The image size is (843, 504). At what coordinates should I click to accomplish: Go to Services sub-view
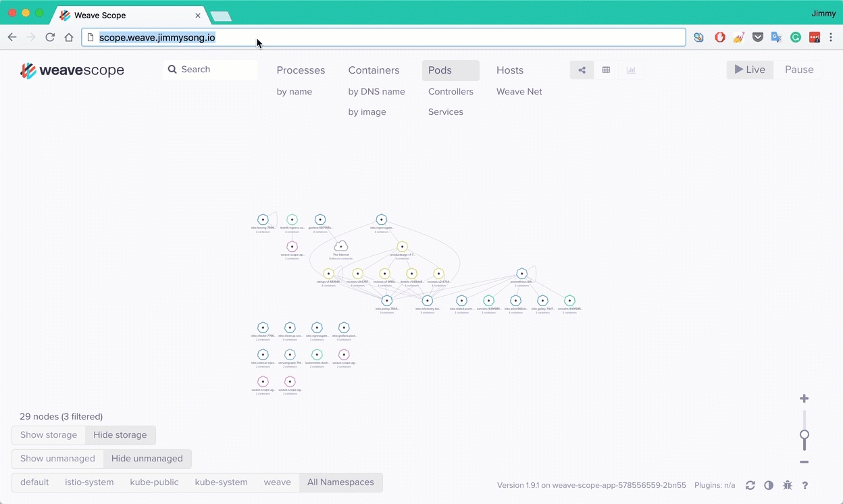(x=445, y=112)
